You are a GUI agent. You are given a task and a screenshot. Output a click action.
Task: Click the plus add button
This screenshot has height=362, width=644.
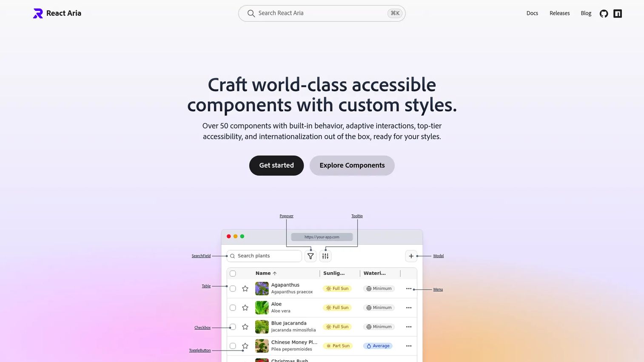[411, 256]
